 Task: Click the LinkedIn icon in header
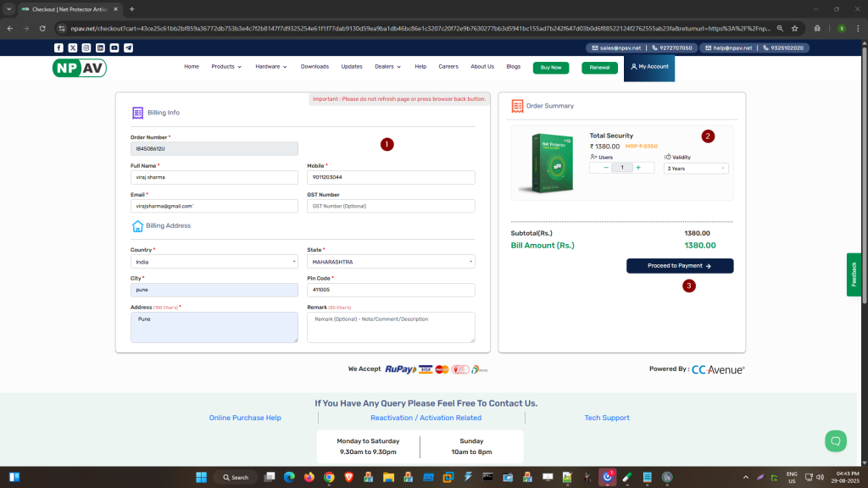[100, 48]
